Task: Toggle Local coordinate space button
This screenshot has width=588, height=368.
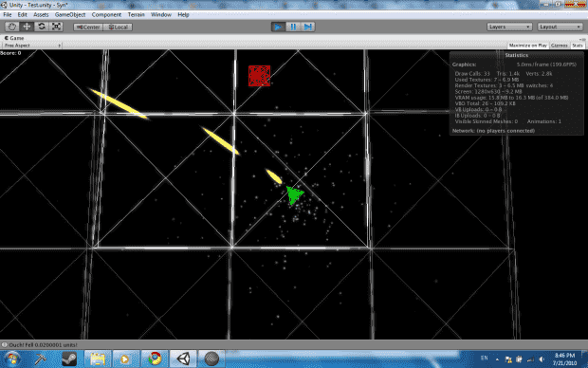Action: click(x=118, y=27)
